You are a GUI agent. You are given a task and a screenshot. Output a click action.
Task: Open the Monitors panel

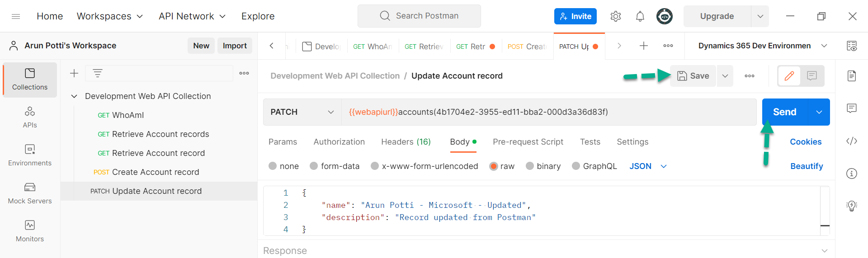click(x=30, y=231)
